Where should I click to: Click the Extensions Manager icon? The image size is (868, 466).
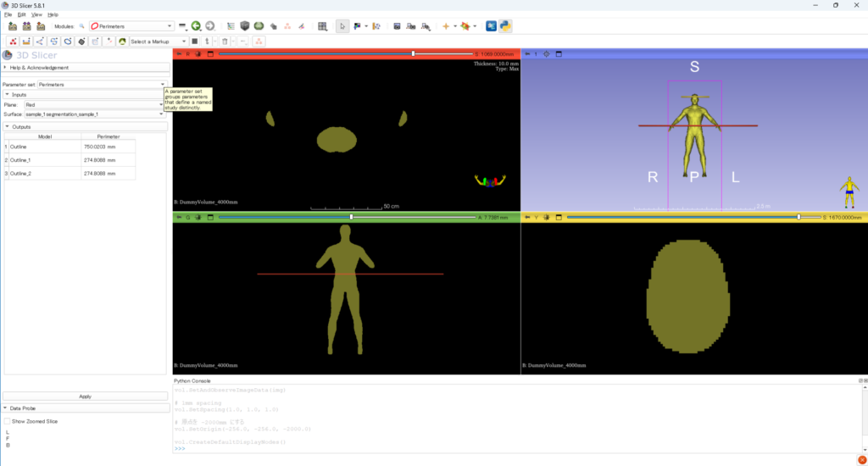(490, 26)
